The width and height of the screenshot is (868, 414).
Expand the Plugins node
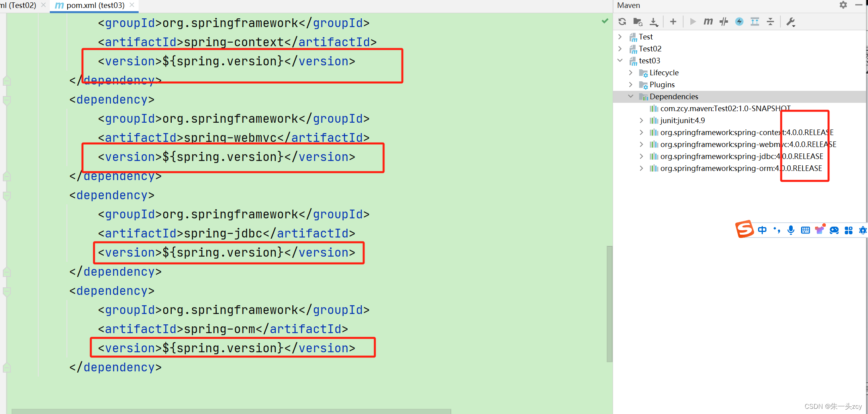click(x=631, y=84)
